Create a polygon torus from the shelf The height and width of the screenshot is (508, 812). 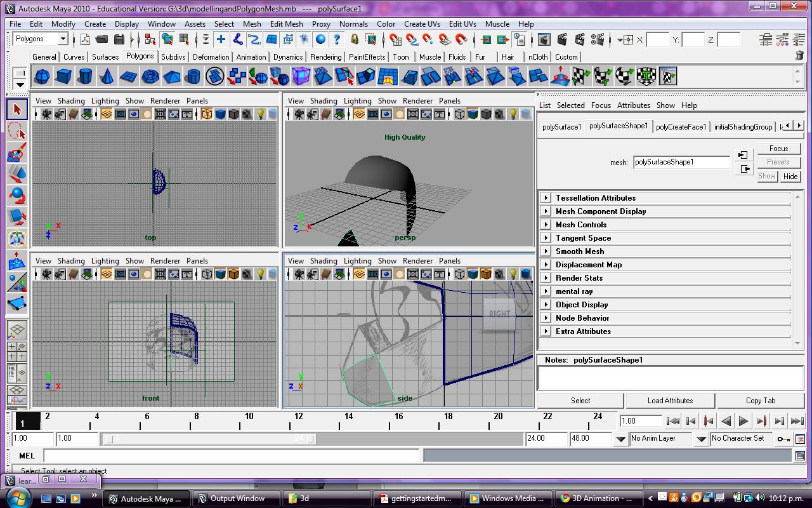(150, 76)
